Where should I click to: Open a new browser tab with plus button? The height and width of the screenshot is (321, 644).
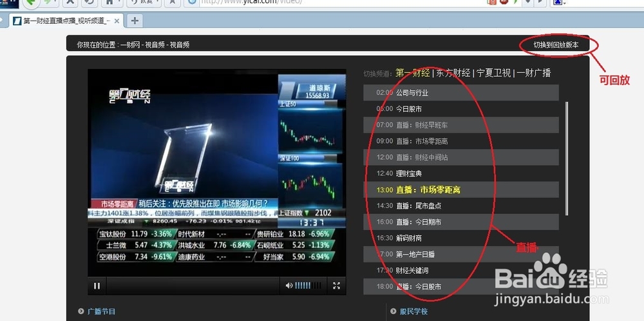135,21
